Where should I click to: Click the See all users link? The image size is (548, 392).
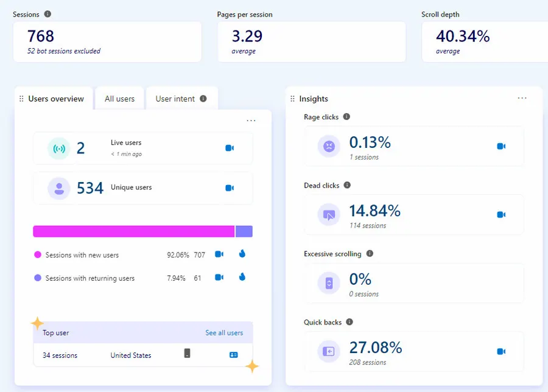pyautogui.click(x=224, y=333)
